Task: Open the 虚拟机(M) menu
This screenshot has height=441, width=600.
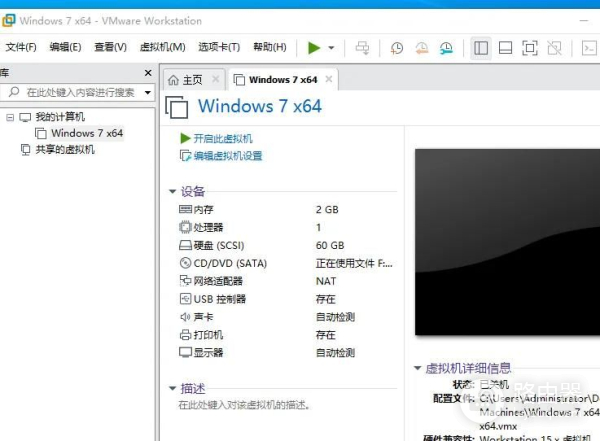Action: point(163,47)
